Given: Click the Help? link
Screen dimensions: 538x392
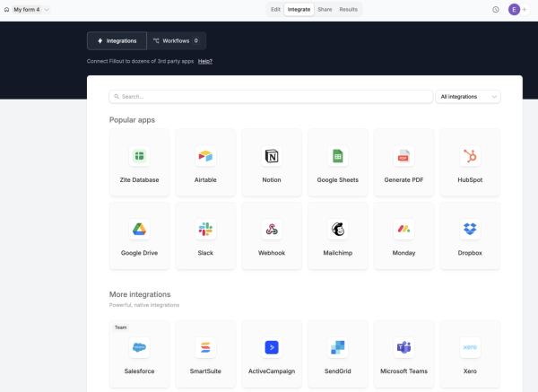Looking at the screenshot, I should click(x=205, y=61).
